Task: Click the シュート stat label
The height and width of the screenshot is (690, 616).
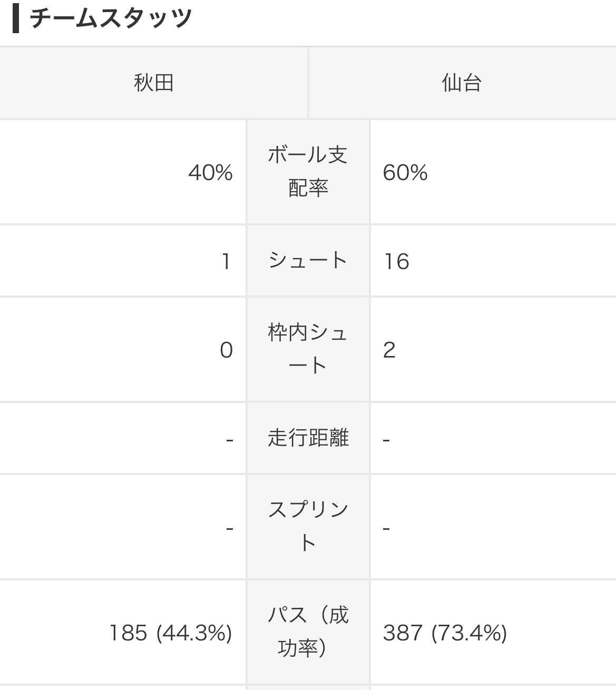Action: click(308, 261)
